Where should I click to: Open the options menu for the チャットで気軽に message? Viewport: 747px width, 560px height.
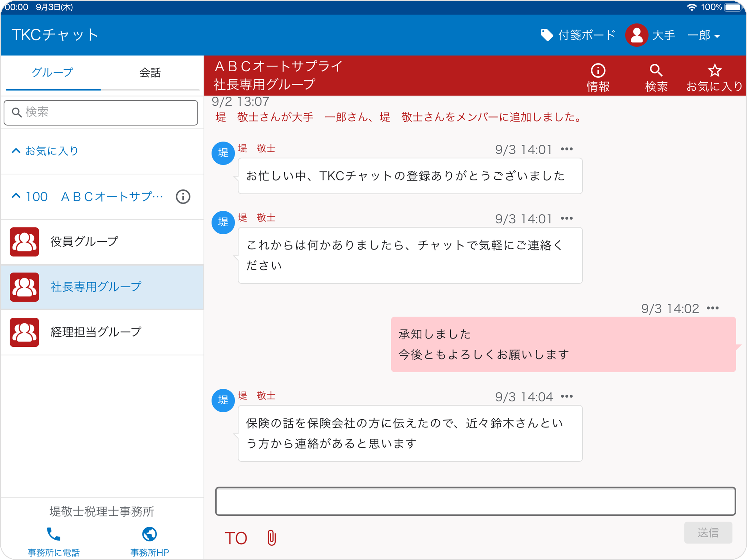[567, 218]
